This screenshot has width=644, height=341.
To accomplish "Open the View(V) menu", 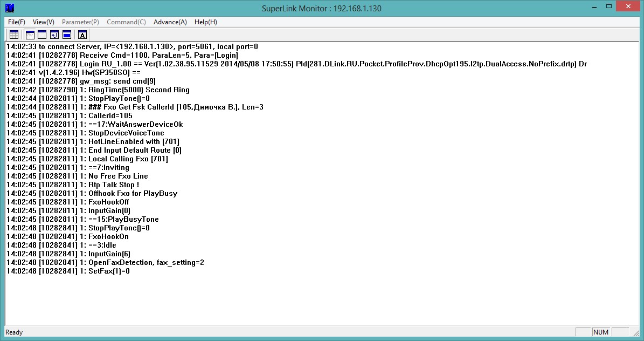I will coord(44,22).
